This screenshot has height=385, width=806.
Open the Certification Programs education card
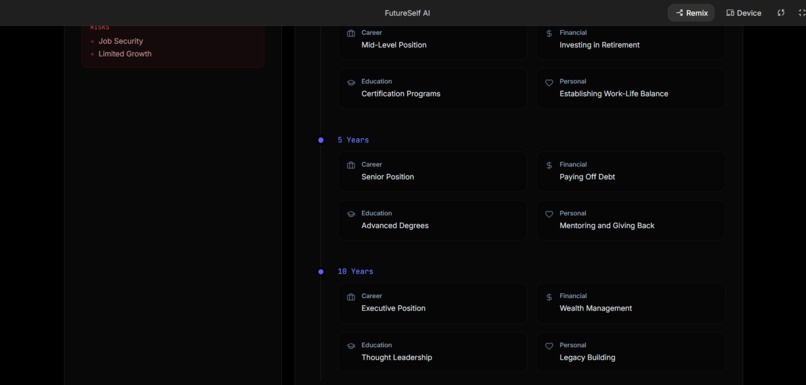(x=432, y=88)
